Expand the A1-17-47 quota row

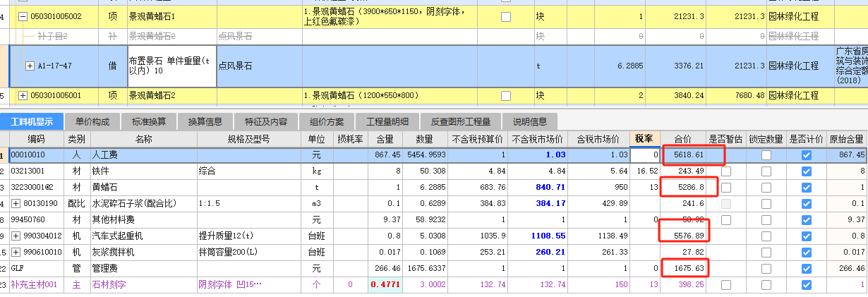[x=30, y=66]
